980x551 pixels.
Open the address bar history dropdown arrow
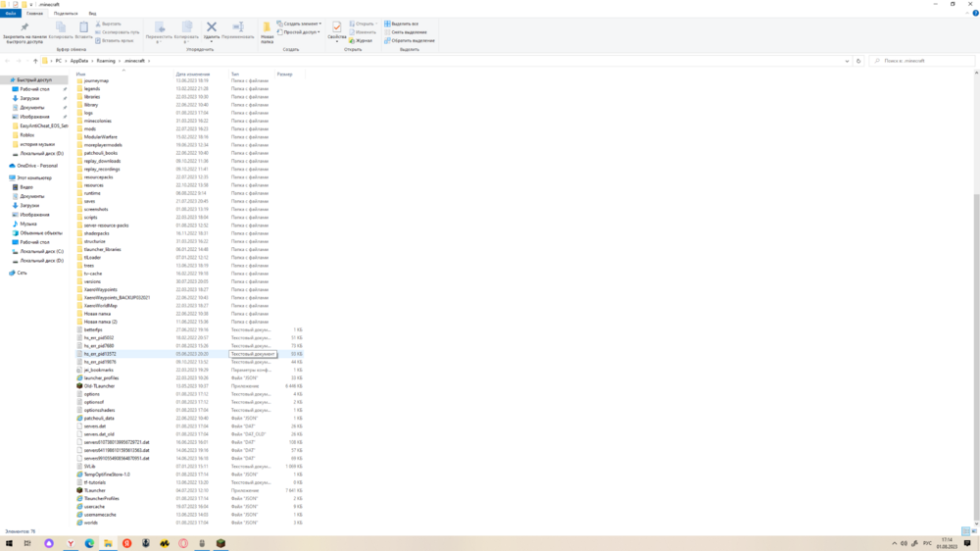[847, 61]
